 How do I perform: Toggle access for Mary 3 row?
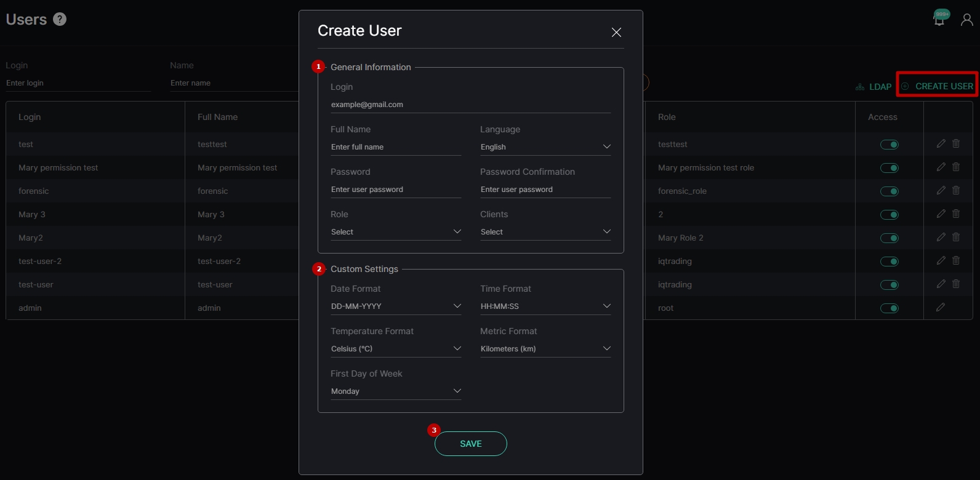click(890, 215)
